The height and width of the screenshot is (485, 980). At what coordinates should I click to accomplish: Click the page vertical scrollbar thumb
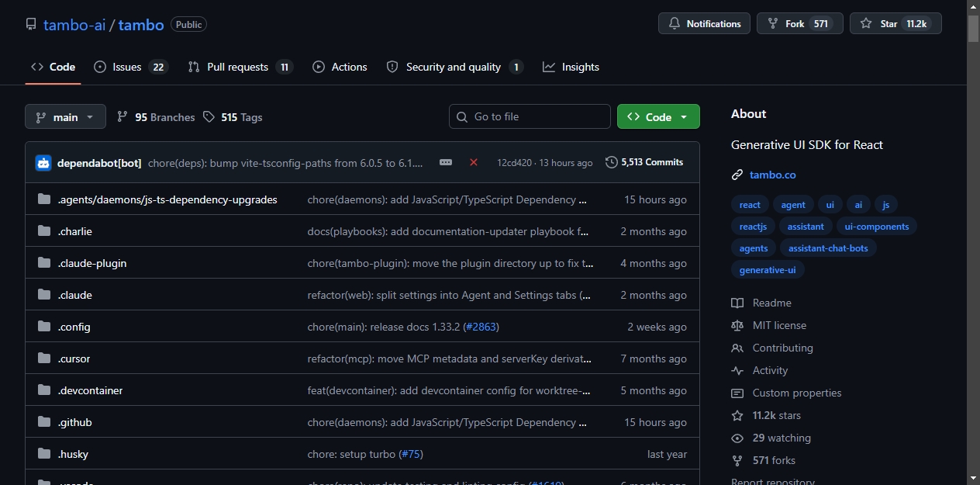(x=974, y=28)
